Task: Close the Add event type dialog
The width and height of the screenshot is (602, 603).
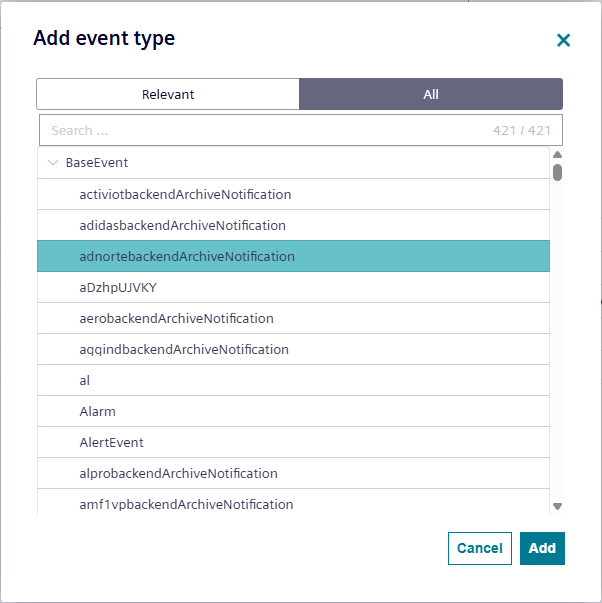Action: (x=563, y=40)
